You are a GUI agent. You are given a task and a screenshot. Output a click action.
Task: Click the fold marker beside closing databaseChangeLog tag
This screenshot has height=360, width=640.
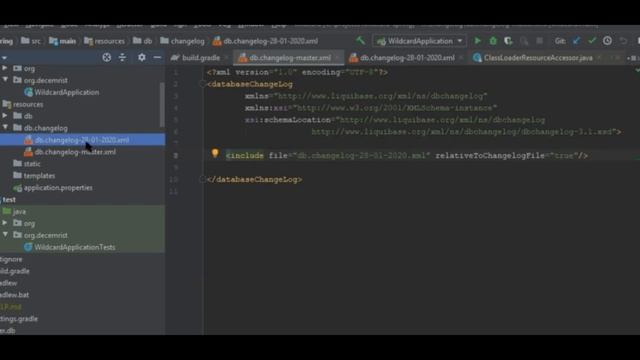tap(202, 179)
